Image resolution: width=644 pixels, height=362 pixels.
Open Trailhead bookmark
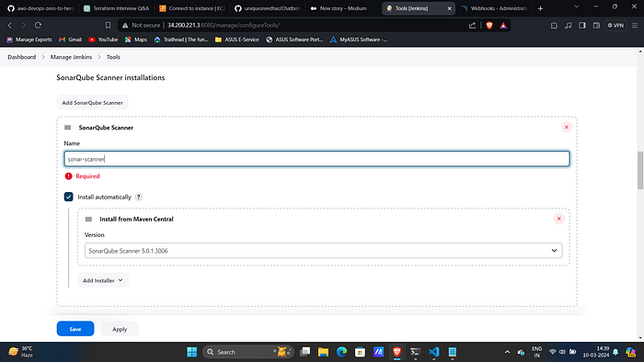point(181,40)
